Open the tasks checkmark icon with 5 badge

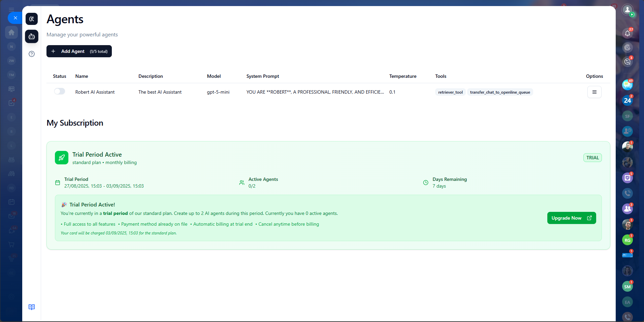tap(627, 178)
